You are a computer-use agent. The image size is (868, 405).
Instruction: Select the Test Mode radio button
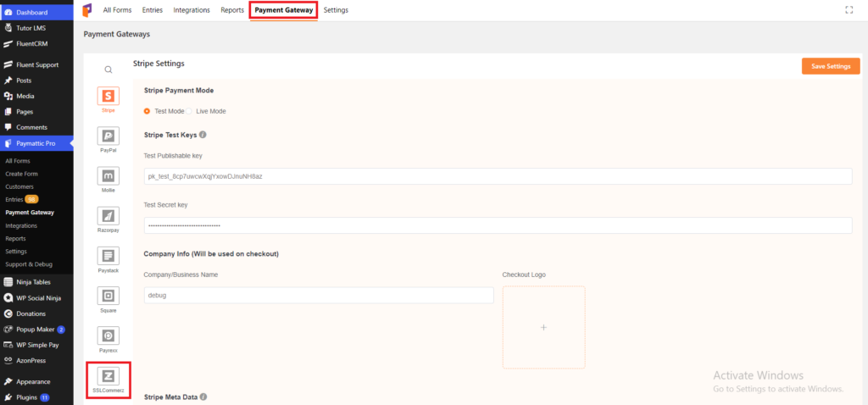tap(147, 111)
